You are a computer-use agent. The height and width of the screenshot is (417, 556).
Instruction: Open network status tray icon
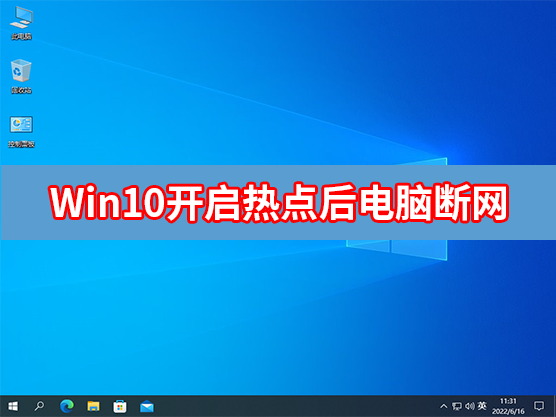click(457, 406)
